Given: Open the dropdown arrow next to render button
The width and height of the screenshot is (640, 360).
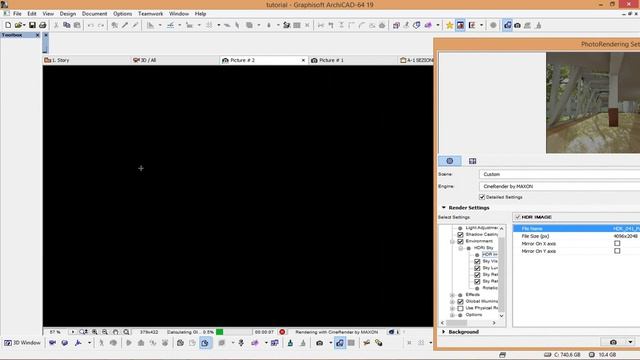Looking at the screenshot, I should [x=631, y=342].
